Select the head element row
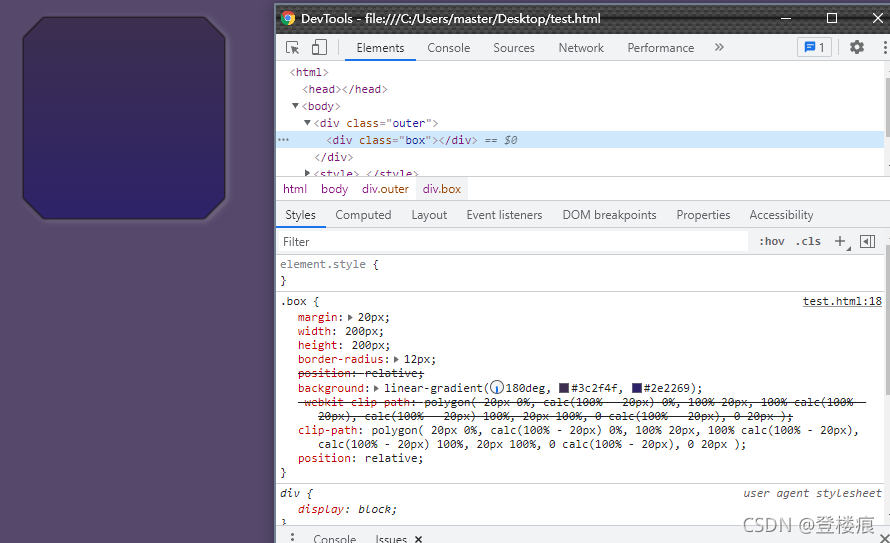The height and width of the screenshot is (543, 890). pyautogui.click(x=345, y=89)
